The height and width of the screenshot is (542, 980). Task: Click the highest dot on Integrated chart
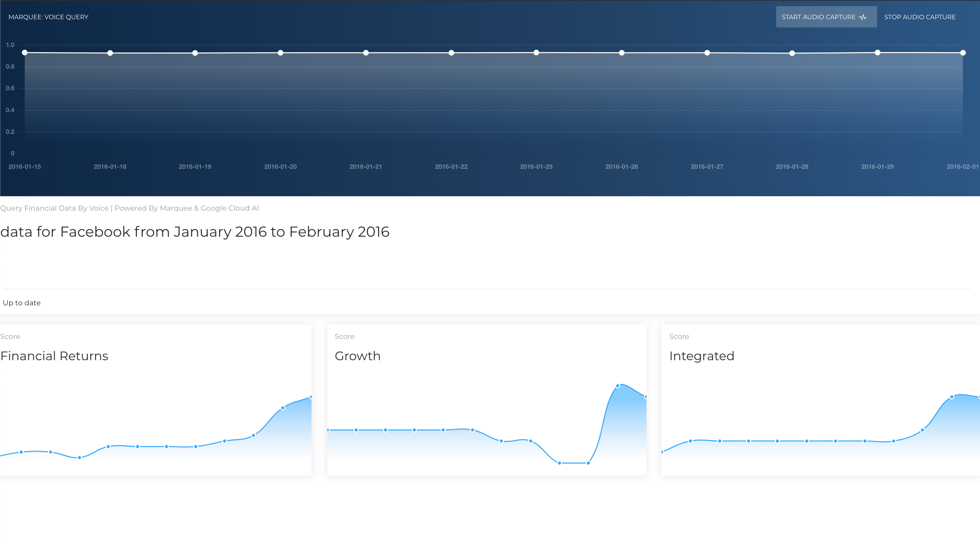(952, 397)
